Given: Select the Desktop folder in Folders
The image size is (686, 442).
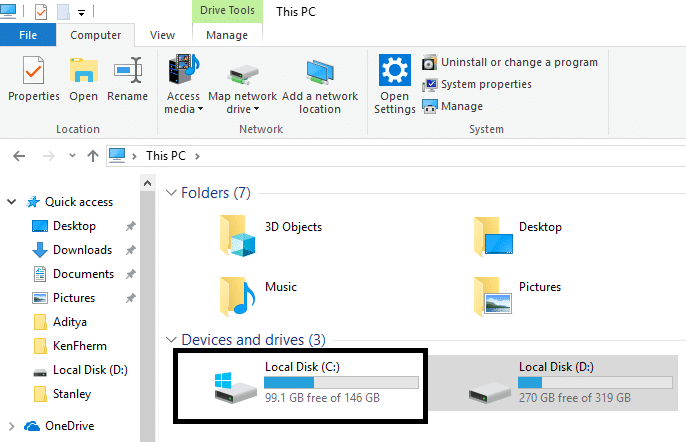Looking at the screenshot, I should 518,235.
